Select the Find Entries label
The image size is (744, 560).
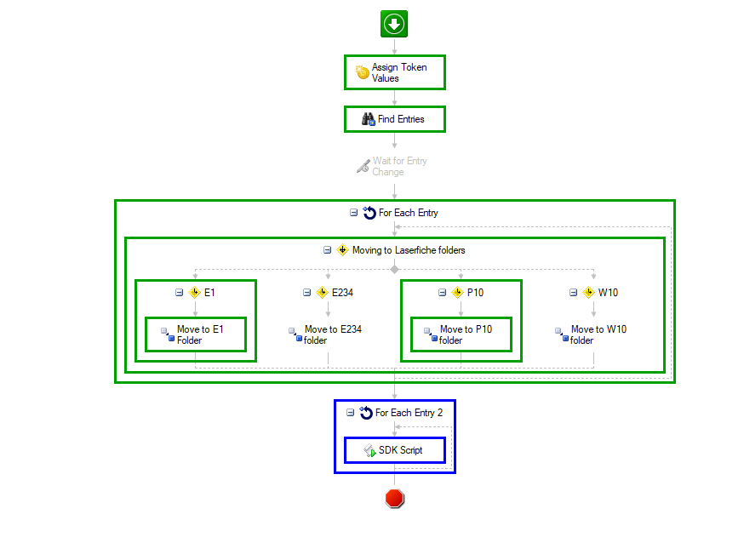coord(401,119)
